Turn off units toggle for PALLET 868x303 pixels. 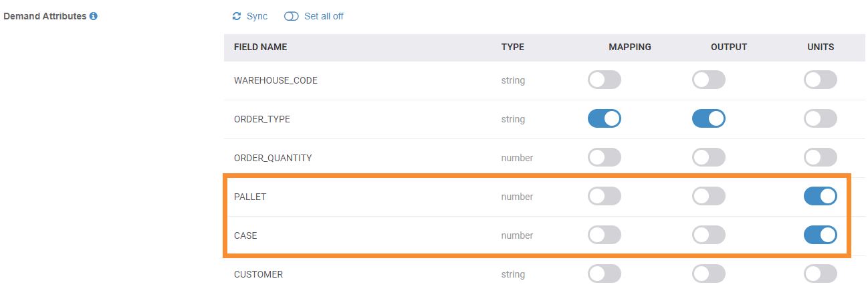coord(820,197)
